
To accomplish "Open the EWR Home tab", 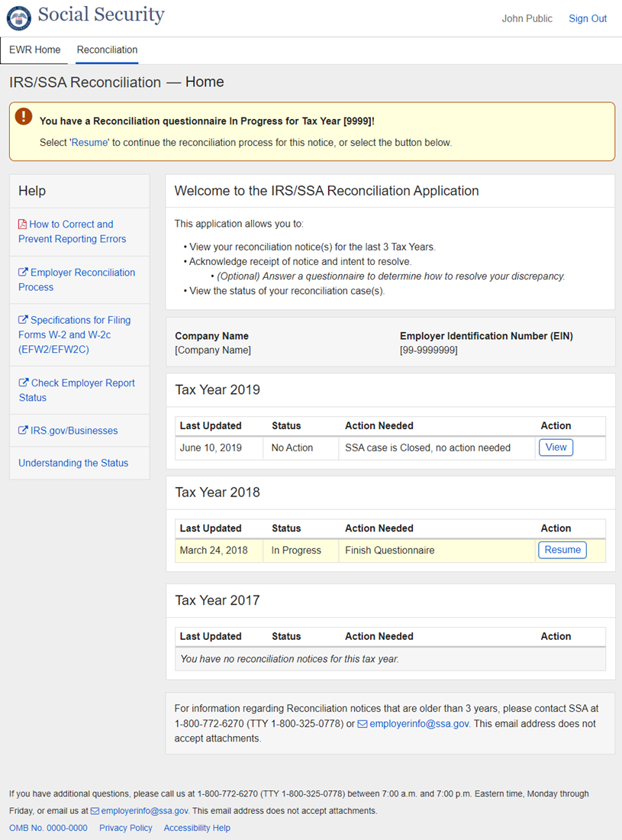I will pyautogui.click(x=34, y=50).
